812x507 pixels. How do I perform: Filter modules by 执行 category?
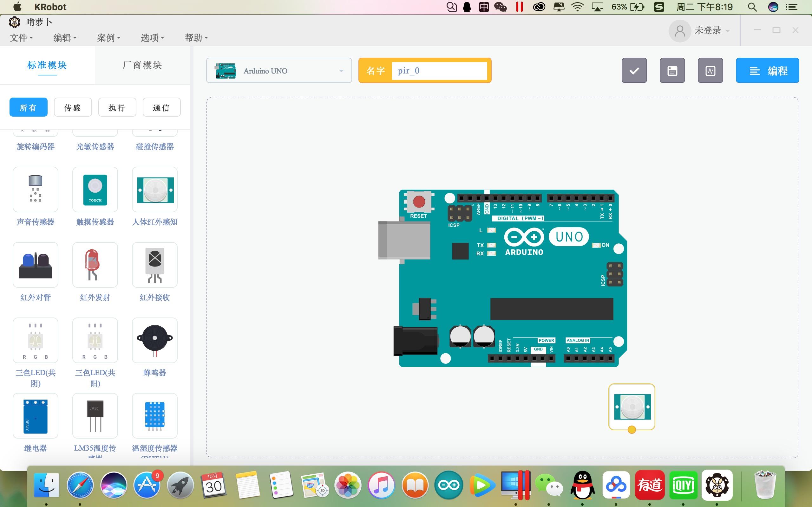click(x=117, y=108)
